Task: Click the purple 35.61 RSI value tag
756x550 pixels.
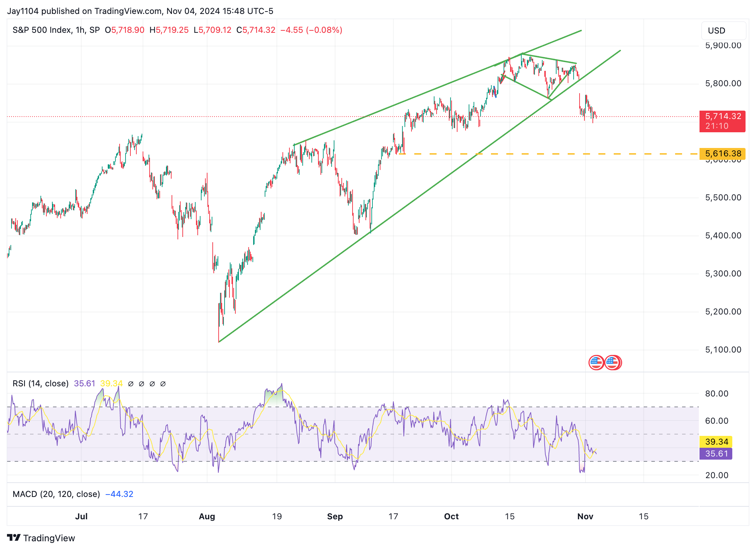Action: click(x=716, y=454)
